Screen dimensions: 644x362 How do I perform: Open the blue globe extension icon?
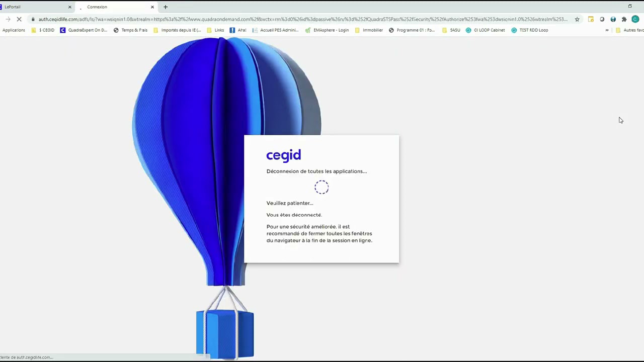pyautogui.click(x=613, y=19)
